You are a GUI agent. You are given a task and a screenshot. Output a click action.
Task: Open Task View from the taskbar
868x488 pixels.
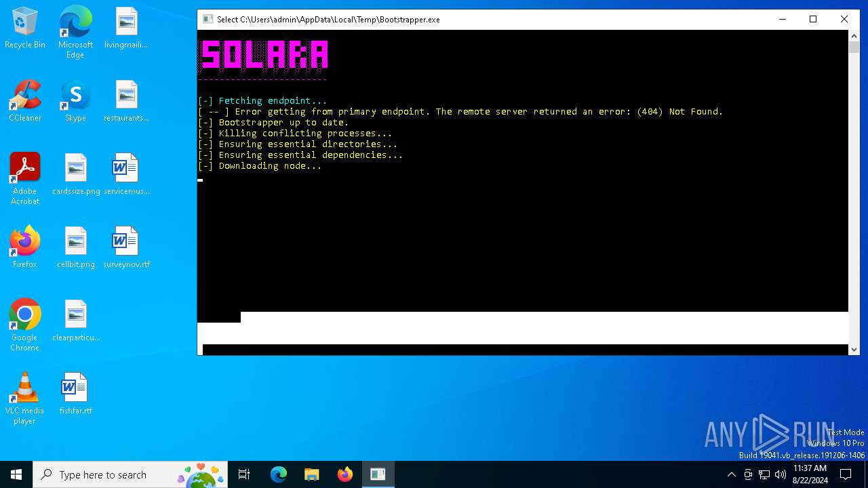[244, 474]
